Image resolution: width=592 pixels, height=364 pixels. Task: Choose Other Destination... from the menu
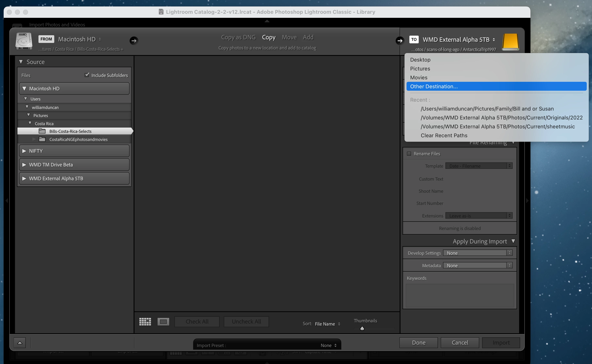coord(434,86)
